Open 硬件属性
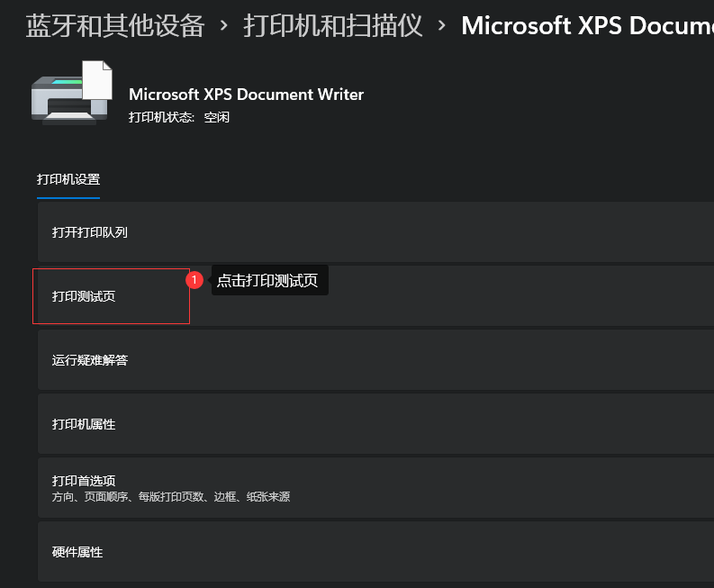Image resolution: width=714 pixels, height=588 pixels. 77,552
